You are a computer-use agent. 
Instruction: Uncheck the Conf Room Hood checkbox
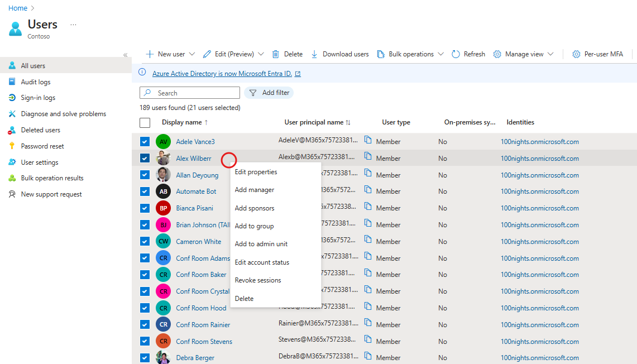click(145, 308)
